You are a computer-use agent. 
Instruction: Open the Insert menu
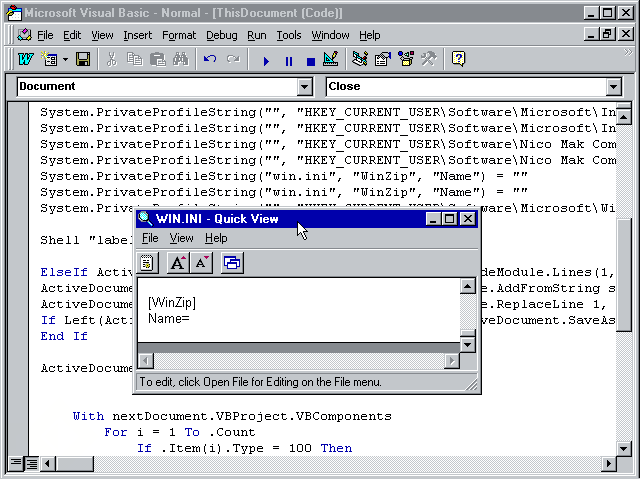138,36
